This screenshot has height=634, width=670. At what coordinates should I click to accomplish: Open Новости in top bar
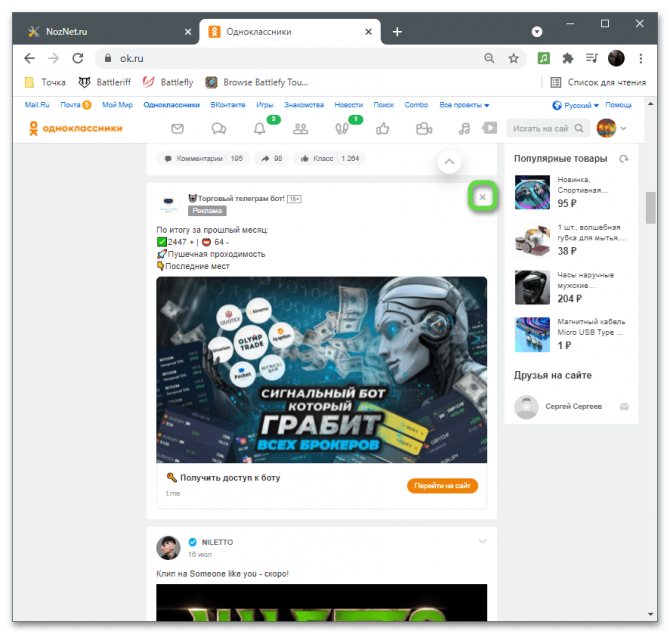coord(349,105)
